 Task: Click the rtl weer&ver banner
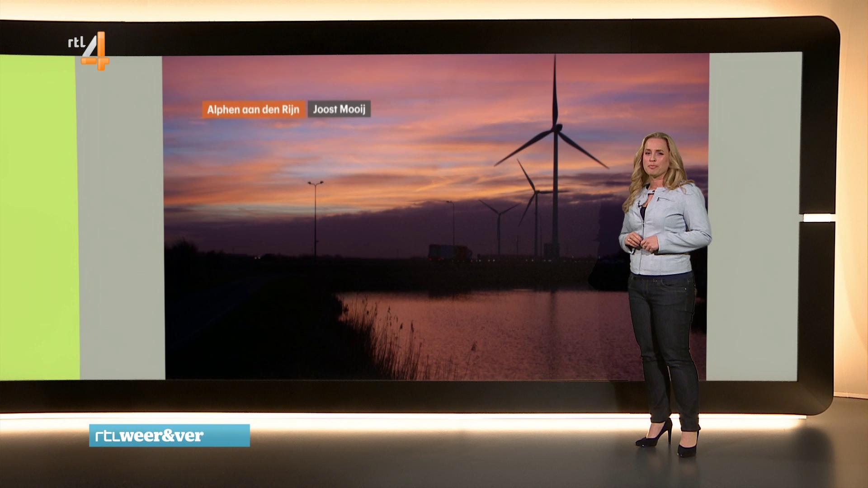pyautogui.click(x=169, y=436)
